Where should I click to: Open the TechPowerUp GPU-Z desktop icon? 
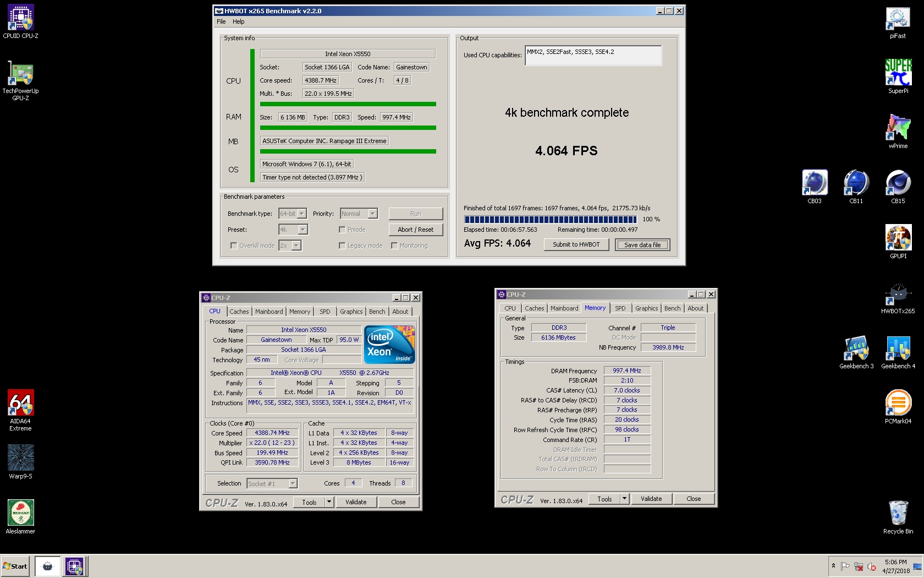(20, 80)
